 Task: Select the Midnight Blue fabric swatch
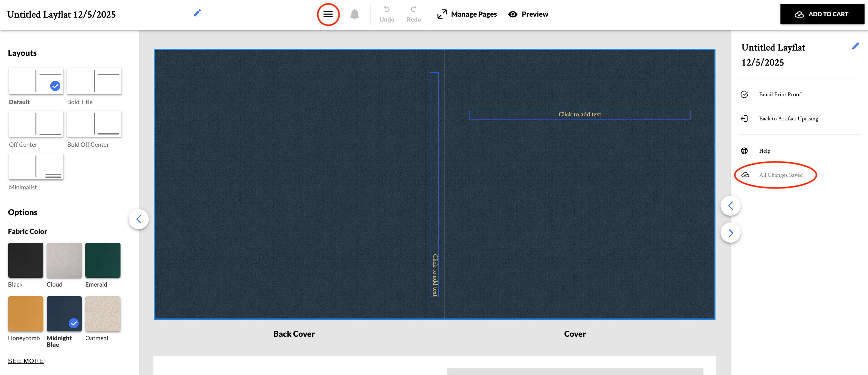64,314
